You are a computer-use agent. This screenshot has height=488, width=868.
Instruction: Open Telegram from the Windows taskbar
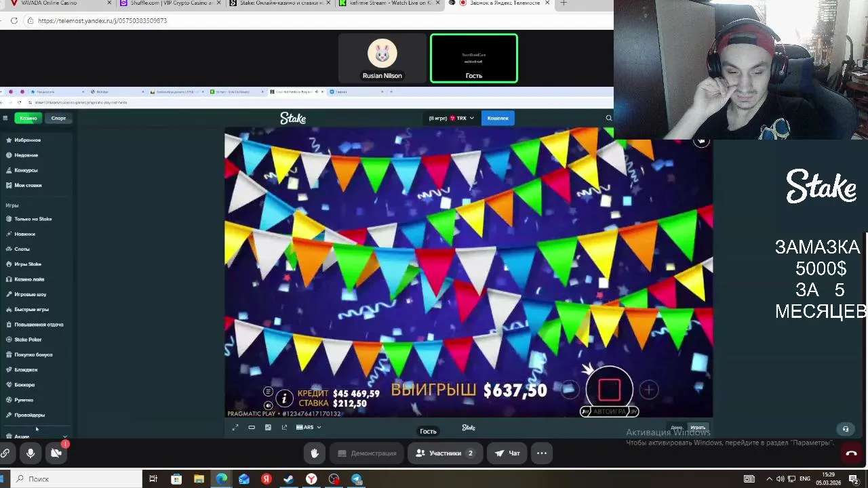coord(357,479)
